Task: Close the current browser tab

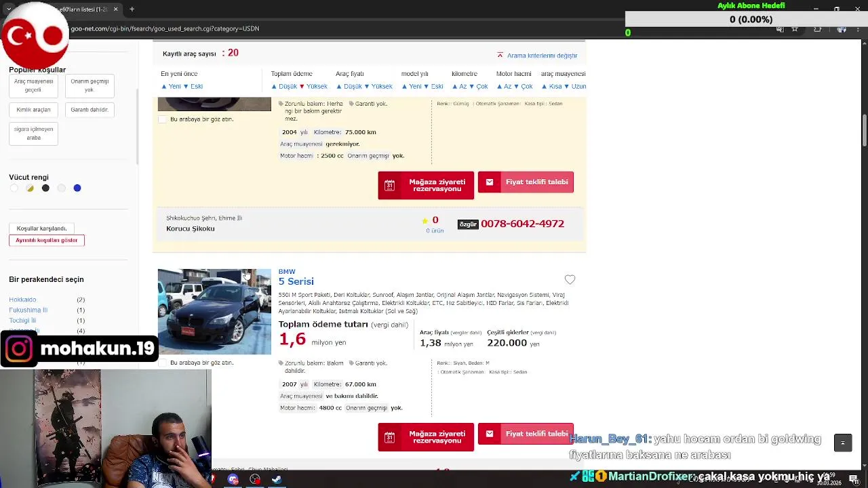Action: click(x=115, y=9)
